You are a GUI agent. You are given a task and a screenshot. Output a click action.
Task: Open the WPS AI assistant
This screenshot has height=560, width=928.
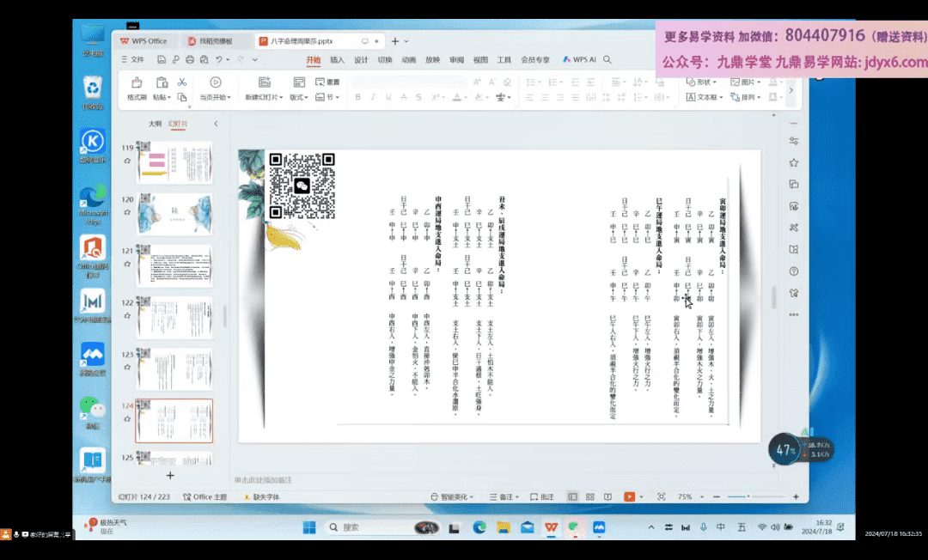(580, 60)
